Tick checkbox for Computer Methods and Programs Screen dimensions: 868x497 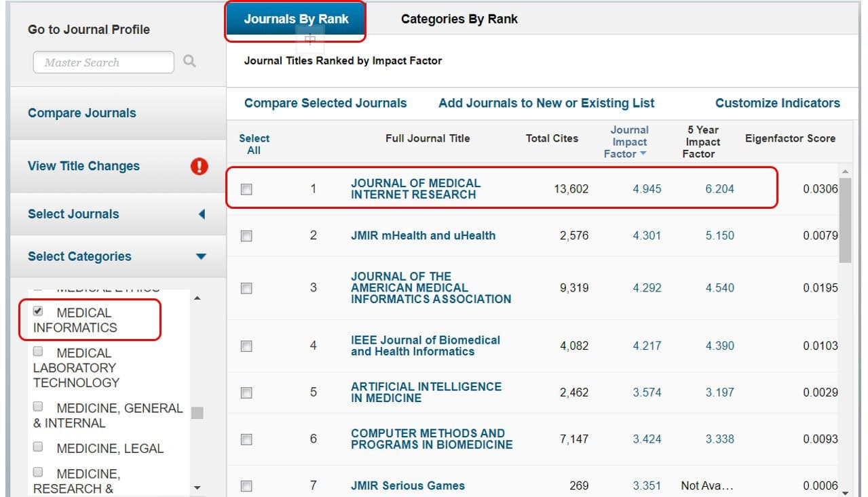[246, 439]
